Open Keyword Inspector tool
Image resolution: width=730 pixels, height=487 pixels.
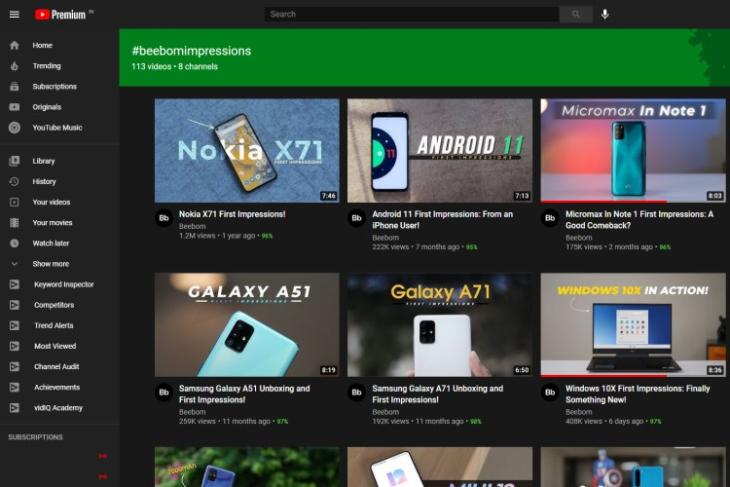point(64,284)
